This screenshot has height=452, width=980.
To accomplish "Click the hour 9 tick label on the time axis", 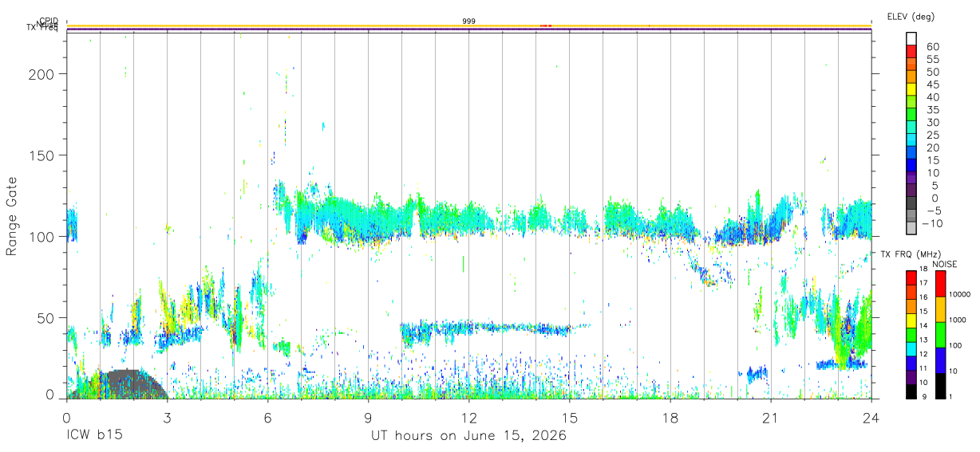I will [369, 417].
